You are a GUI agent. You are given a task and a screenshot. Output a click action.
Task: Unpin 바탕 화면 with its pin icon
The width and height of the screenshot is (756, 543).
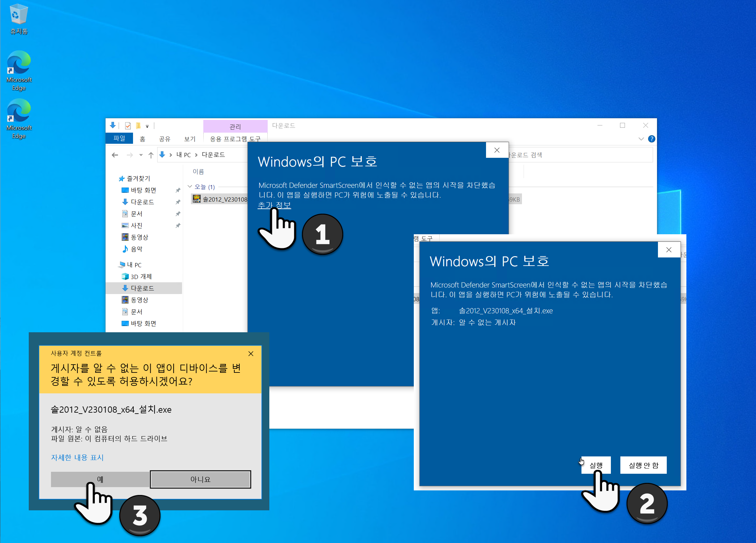tap(178, 190)
